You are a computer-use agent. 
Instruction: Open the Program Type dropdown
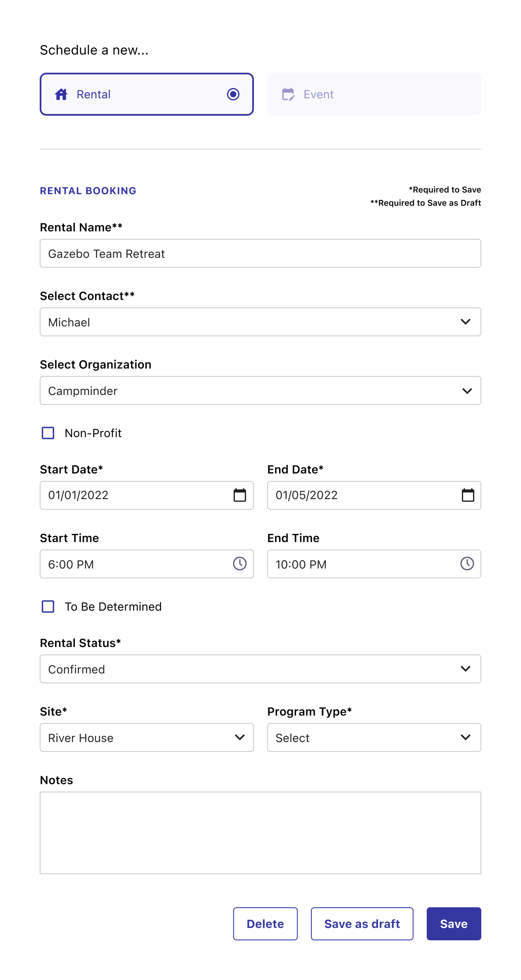(374, 737)
